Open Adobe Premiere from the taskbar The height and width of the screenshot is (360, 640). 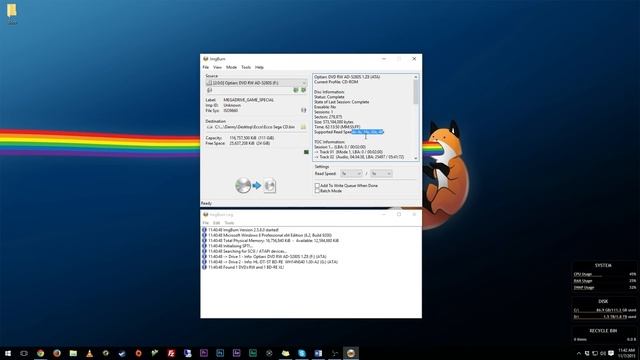pyautogui.click(x=204, y=353)
